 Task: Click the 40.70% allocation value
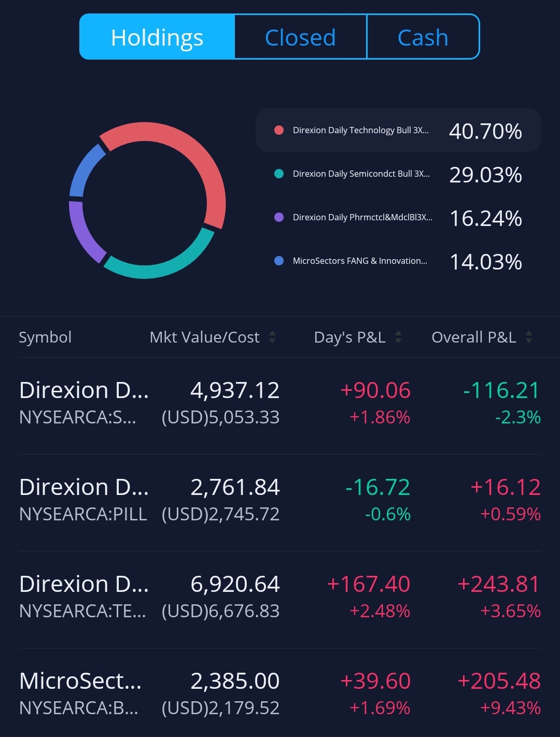pos(485,131)
